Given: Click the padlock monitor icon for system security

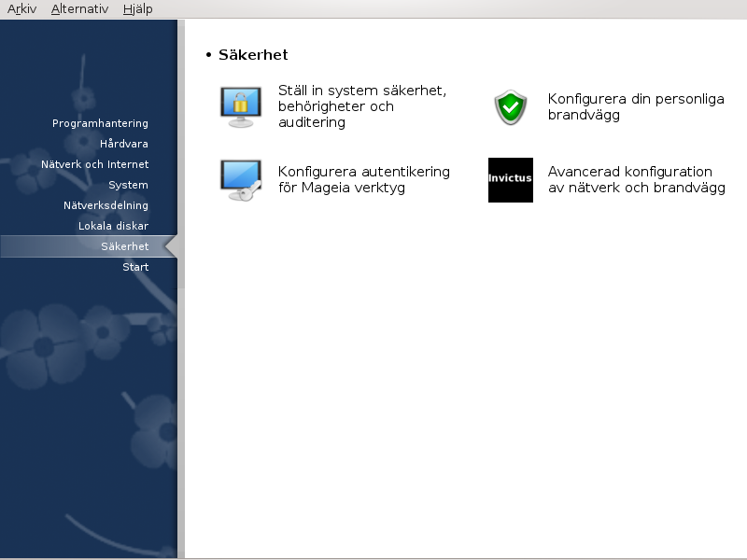Looking at the screenshot, I should tap(240, 106).
